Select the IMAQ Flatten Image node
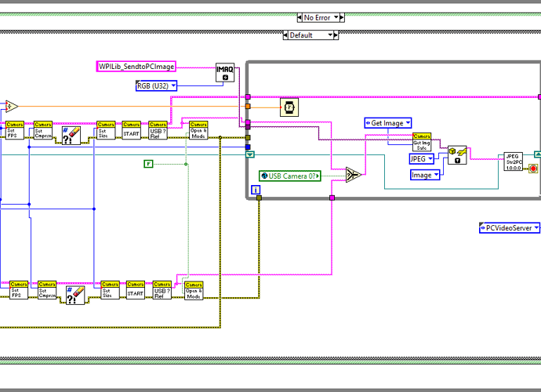The image size is (541, 392). click(457, 155)
